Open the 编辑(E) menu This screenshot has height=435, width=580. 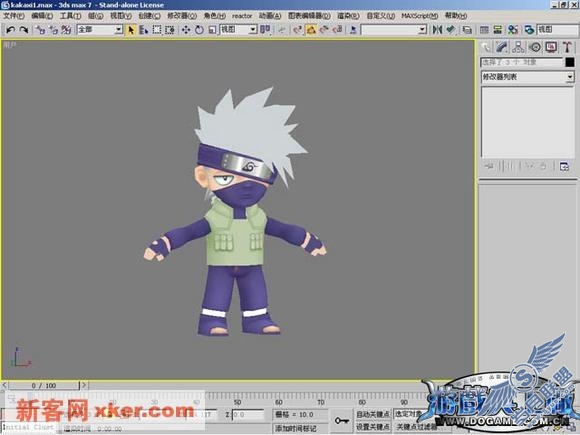(42, 16)
